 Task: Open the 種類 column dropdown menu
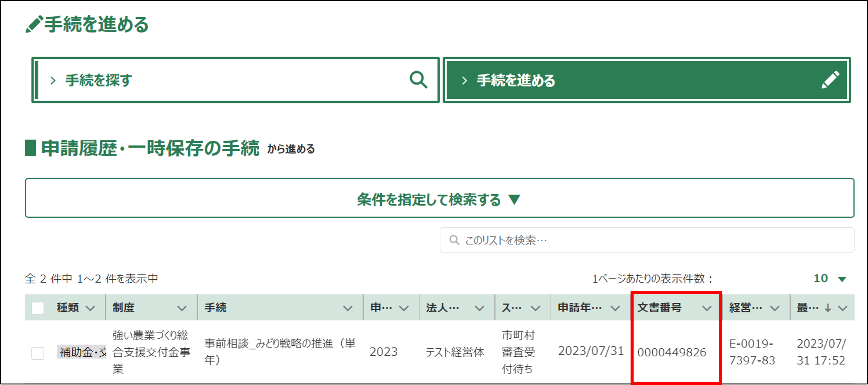[x=90, y=308]
